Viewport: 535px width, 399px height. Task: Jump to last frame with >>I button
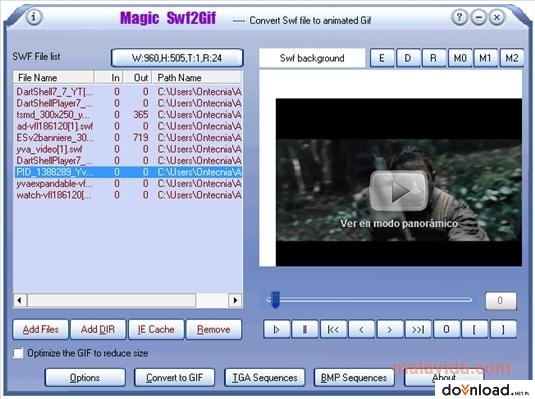click(x=418, y=329)
